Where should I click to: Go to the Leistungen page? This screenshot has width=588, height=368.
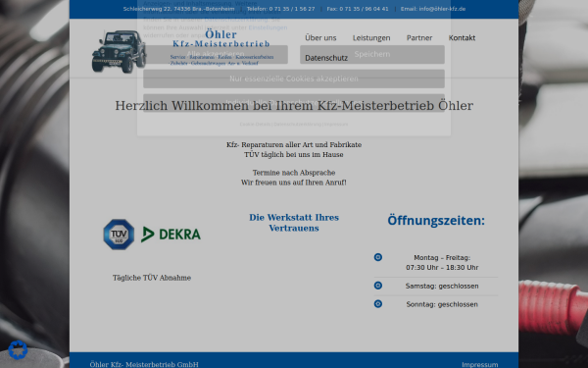click(x=371, y=38)
